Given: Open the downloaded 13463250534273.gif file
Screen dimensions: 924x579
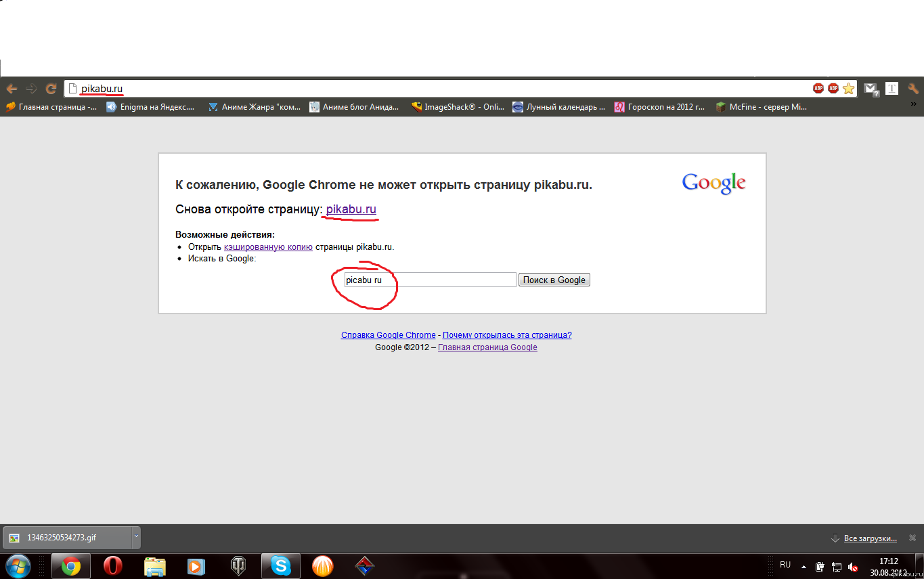Looking at the screenshot, I should (66, 538).
